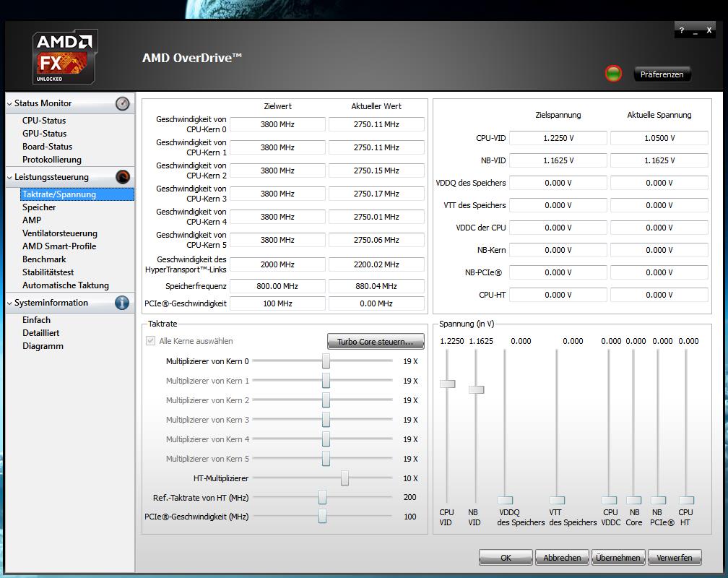
Task: Confirm with the OK button
Action: pyautogui.click(x=506, y=558)
